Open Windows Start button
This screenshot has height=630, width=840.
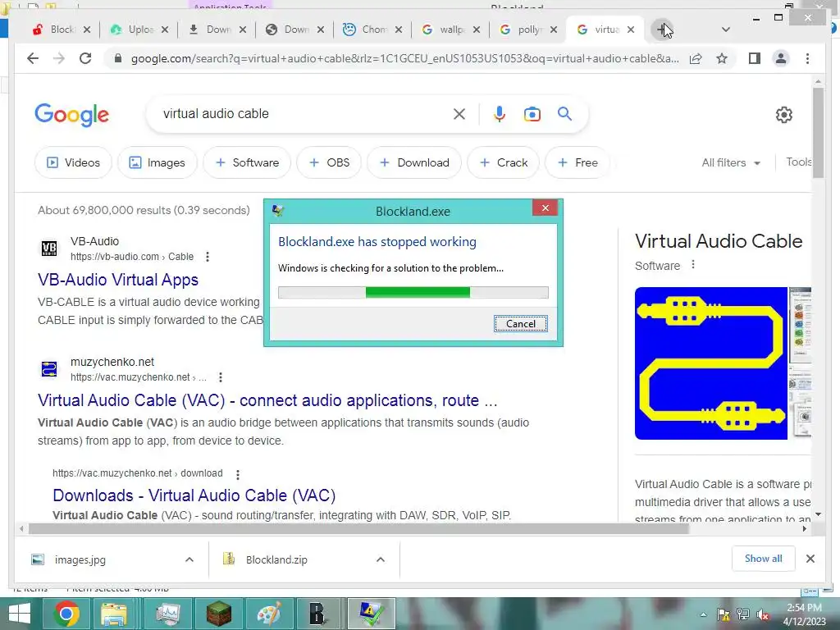click(x=20, y=614)
